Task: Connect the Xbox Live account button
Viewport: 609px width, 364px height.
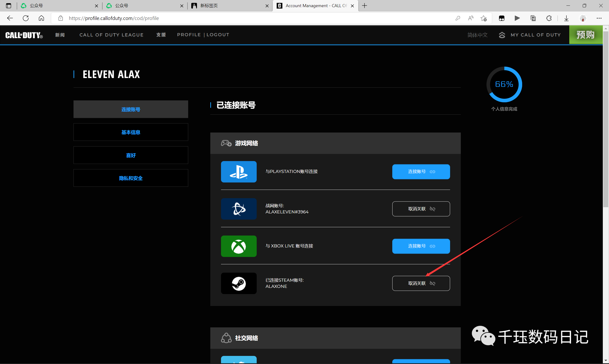Action: tap(421, 246)
